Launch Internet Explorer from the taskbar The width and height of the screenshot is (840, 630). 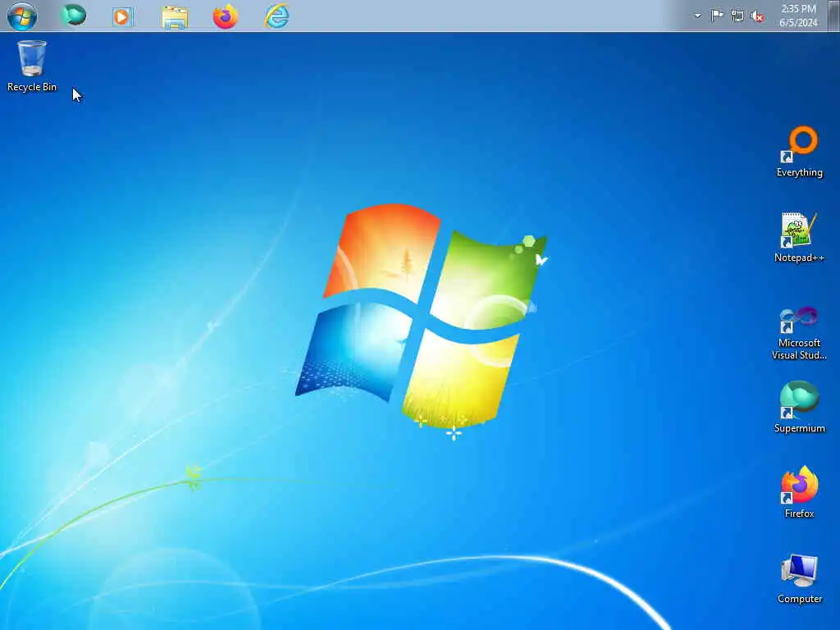tap(277, 16)
